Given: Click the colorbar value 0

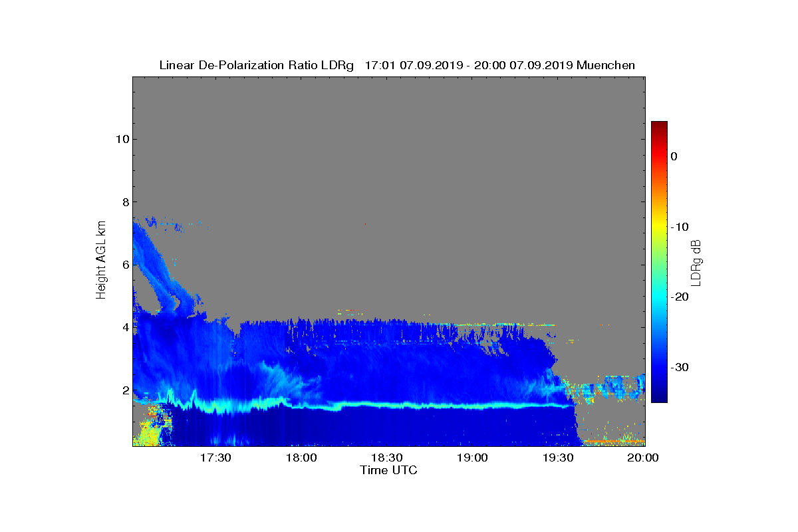Looking at the screenshot, I should click(x=674, y=156).
